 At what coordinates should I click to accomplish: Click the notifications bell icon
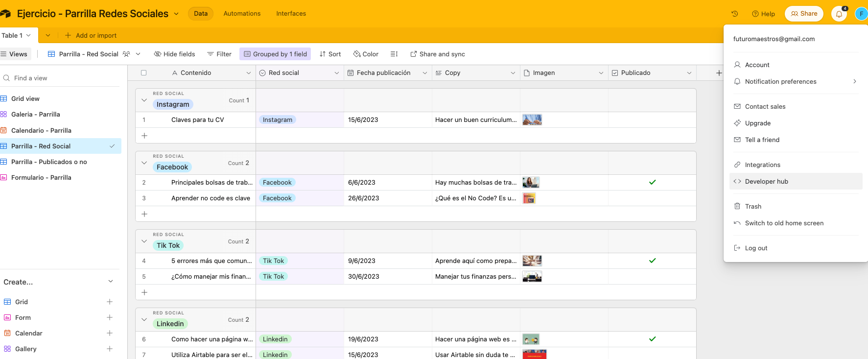point(839,14)
